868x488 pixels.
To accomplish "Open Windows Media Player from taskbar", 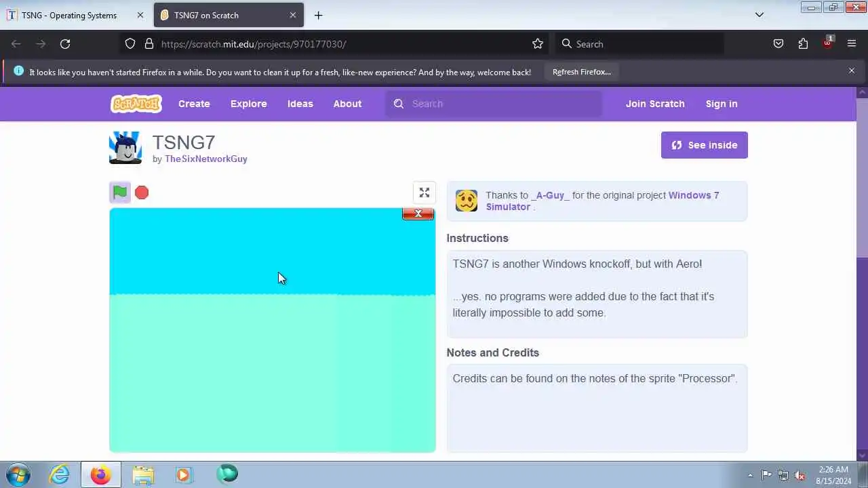I will (184, 474).
